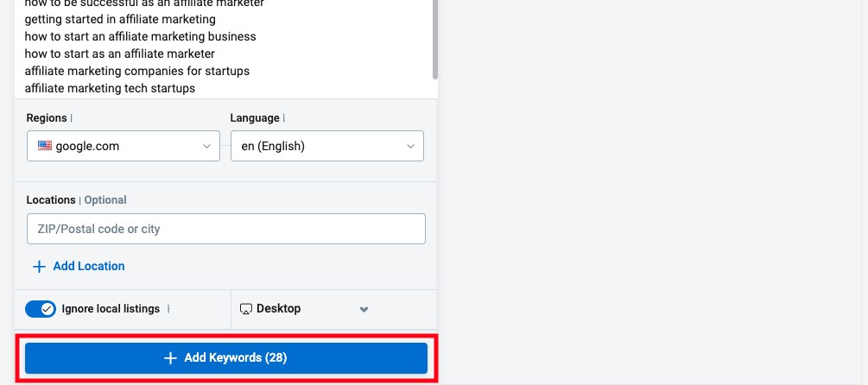Click the line 'affiliate marketing companies for startups'
Image resolution: width=868 pixels, height=385 pixels.
137,72
